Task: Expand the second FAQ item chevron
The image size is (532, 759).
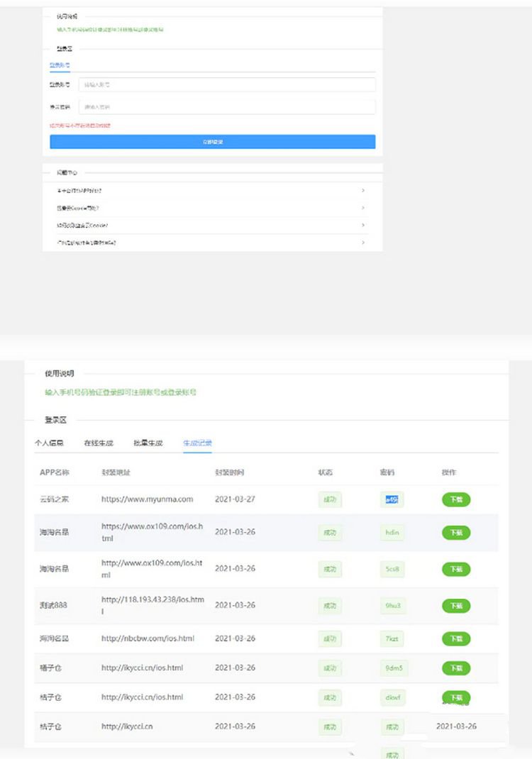Action: [x=363, y=208]
